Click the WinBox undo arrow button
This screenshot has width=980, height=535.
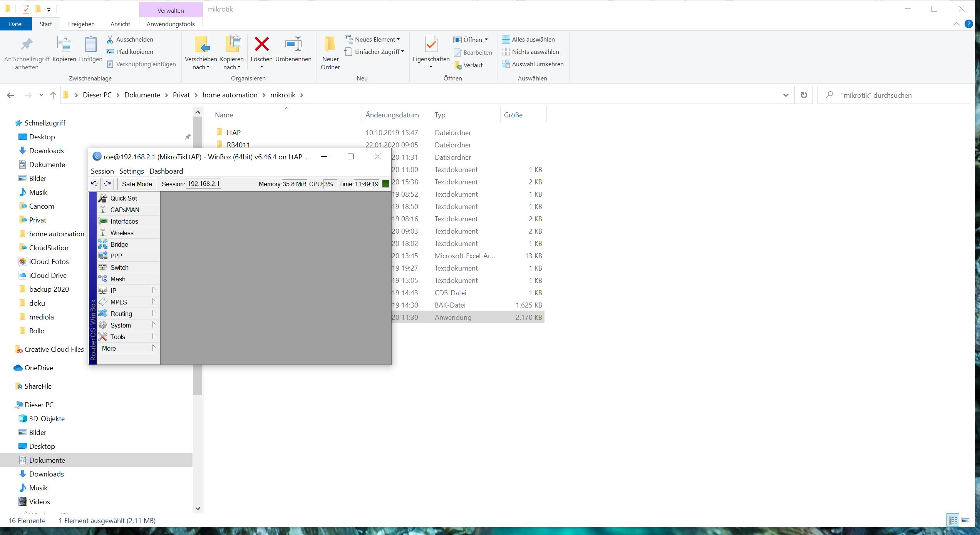click(x=94, y=184)
